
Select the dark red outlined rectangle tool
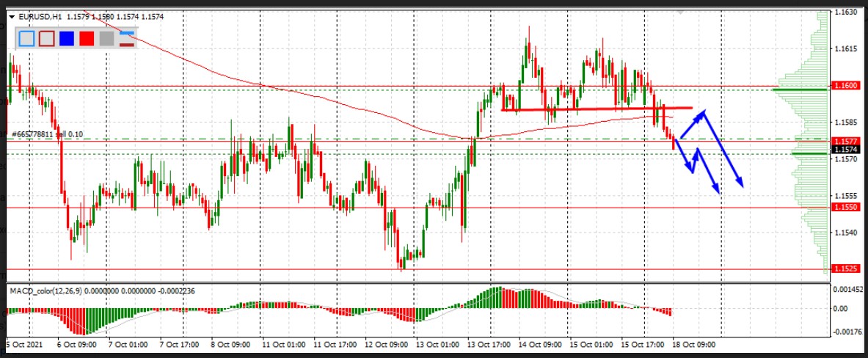tap(46, 39)
